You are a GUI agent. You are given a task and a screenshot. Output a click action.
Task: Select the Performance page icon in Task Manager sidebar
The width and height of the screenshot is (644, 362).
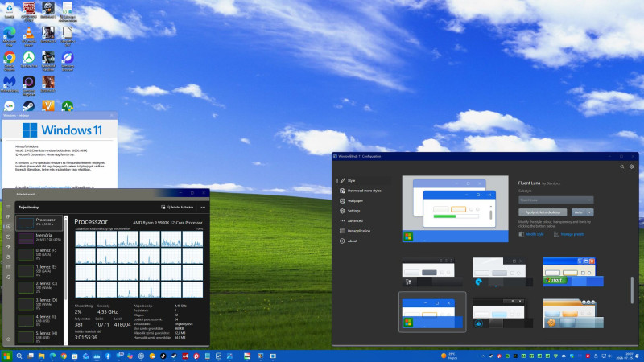pyautogui.click(x=8, y=227)
